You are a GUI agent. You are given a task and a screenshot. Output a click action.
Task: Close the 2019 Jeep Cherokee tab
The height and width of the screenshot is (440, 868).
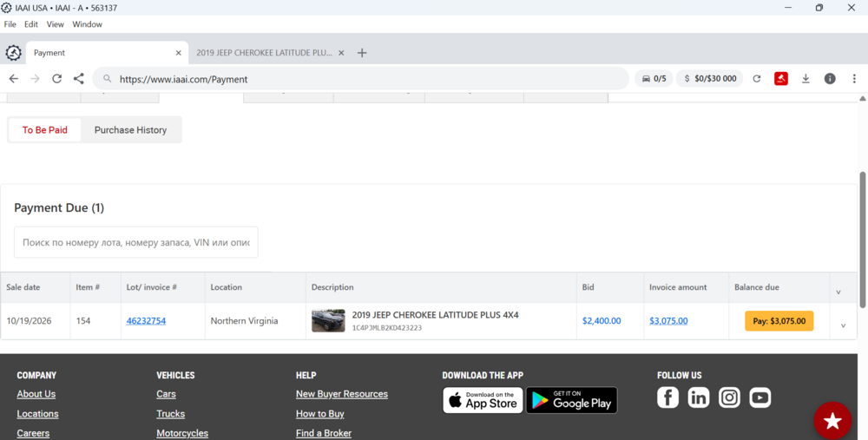[341, 53]
